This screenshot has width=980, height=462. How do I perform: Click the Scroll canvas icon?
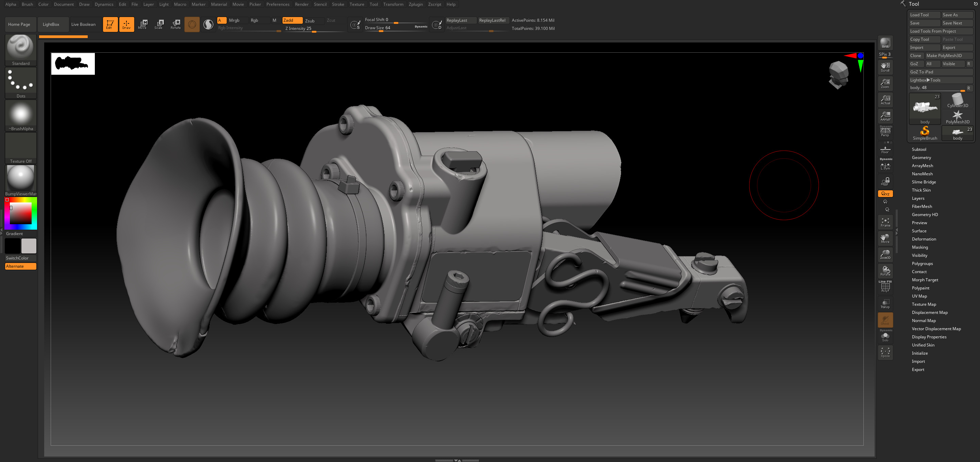coord(885,67)
